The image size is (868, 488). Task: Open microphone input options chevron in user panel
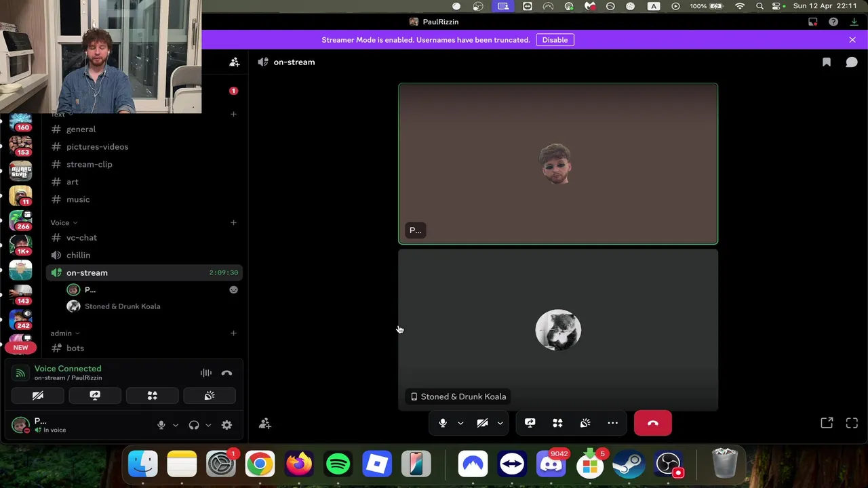[175, 425]
